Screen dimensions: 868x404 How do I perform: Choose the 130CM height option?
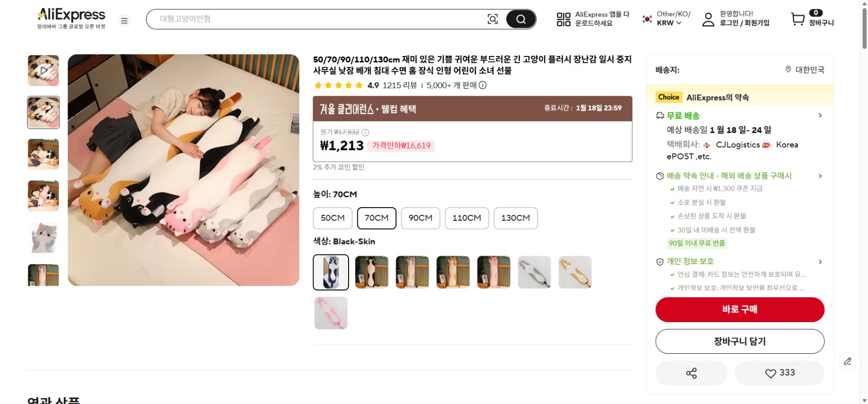tap(515, 218)
